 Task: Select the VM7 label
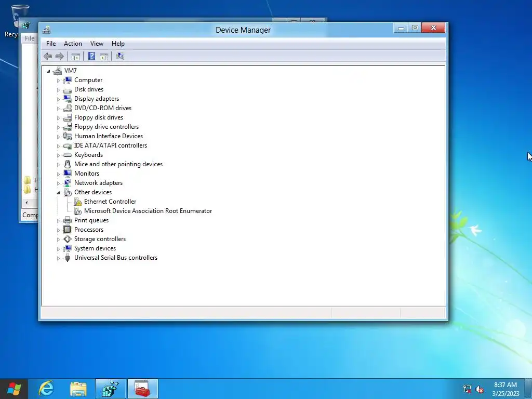click(71, 71)
